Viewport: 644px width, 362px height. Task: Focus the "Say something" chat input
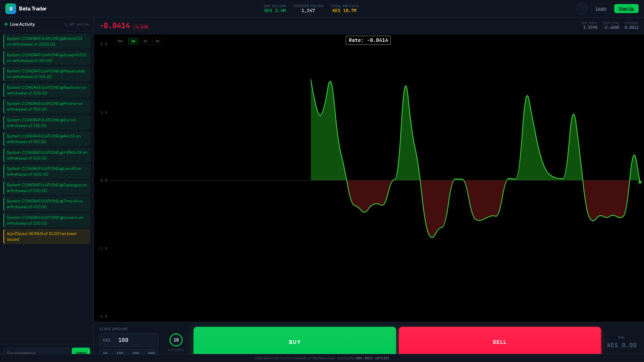(x=37, y=351)
